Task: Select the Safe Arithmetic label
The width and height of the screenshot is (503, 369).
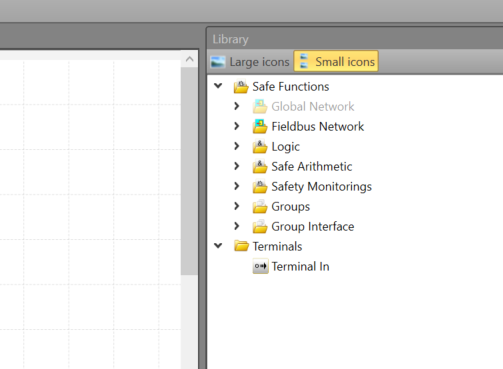Action: point(312,167)
